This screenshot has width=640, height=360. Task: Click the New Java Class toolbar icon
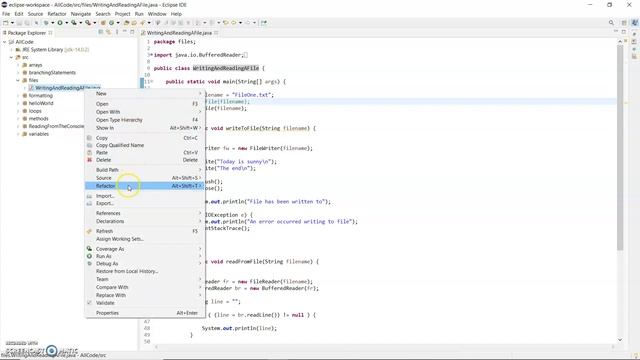[111, 23]
